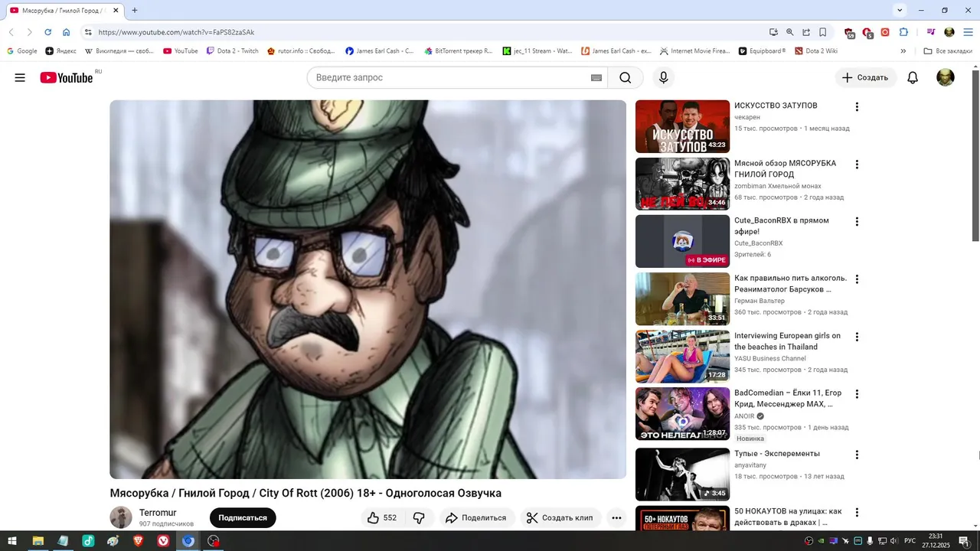Viewport: 980px width, 551px height.
Task: Open volume control in system tray
Action: point(894,541)
